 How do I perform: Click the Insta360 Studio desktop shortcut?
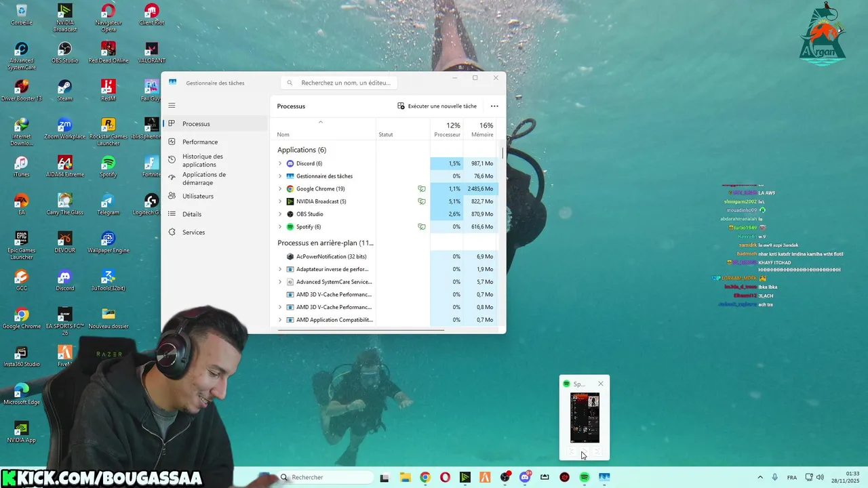21,356
